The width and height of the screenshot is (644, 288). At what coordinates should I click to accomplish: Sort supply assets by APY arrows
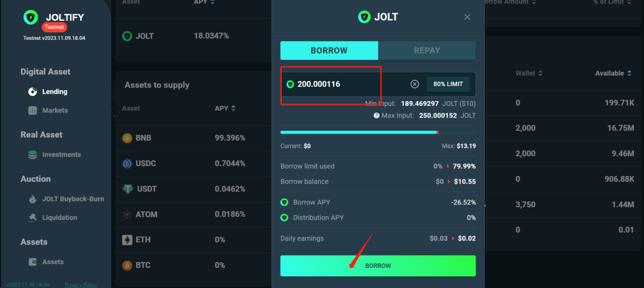coord(233,109)
